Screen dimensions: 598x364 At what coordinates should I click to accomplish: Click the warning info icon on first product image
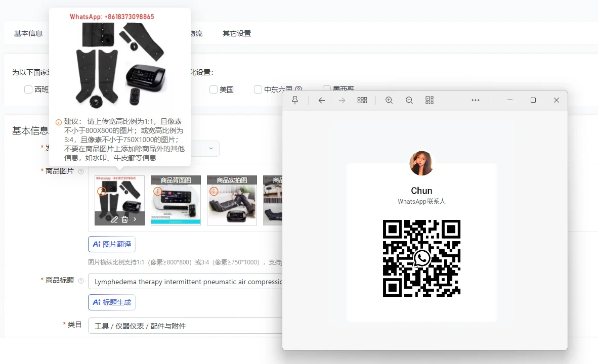click(x=102, y=191)
